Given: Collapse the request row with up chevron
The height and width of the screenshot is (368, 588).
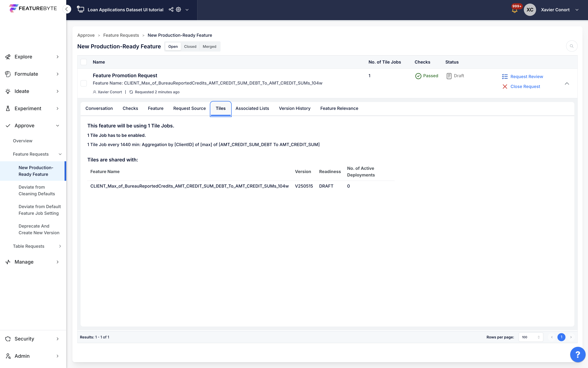Looking at the screenshot, I should (567, 84).
